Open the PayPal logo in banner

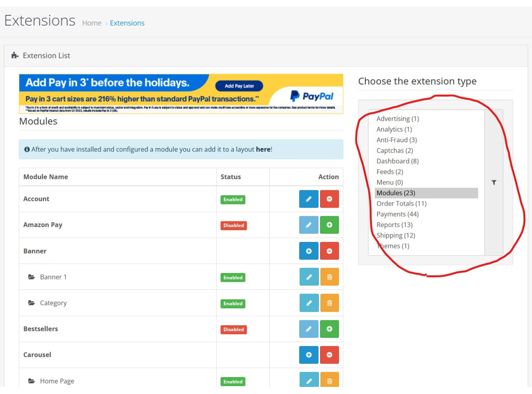click(x=312, y=96)
